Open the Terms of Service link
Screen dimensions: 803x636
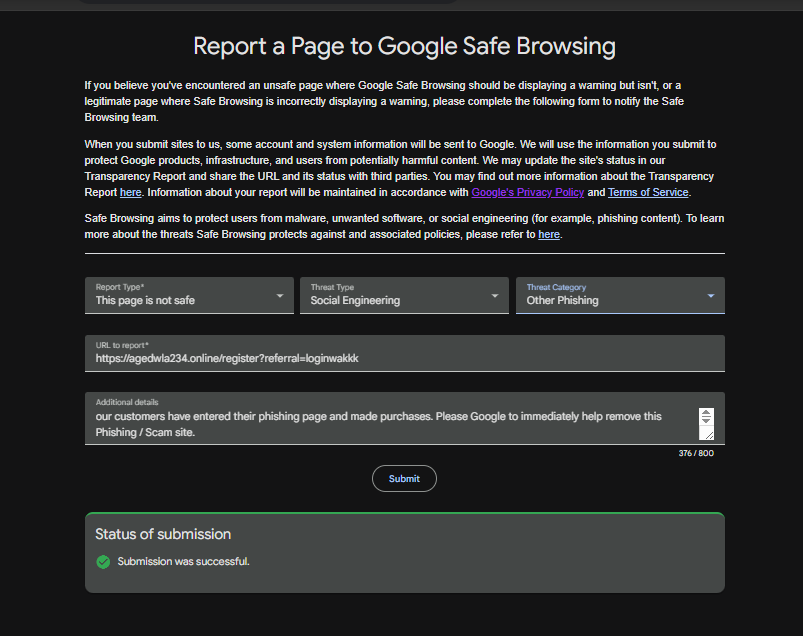coord(648,193)
